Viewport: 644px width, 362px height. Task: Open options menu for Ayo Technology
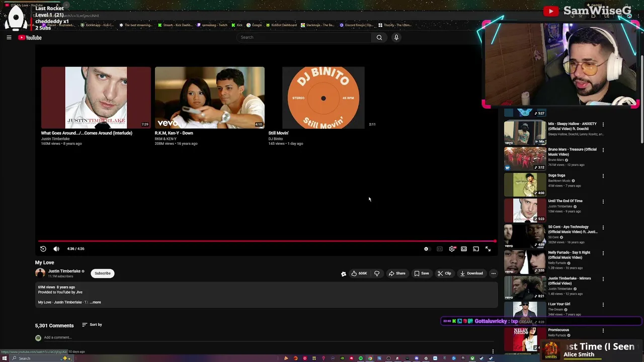[x=603, y=227]
